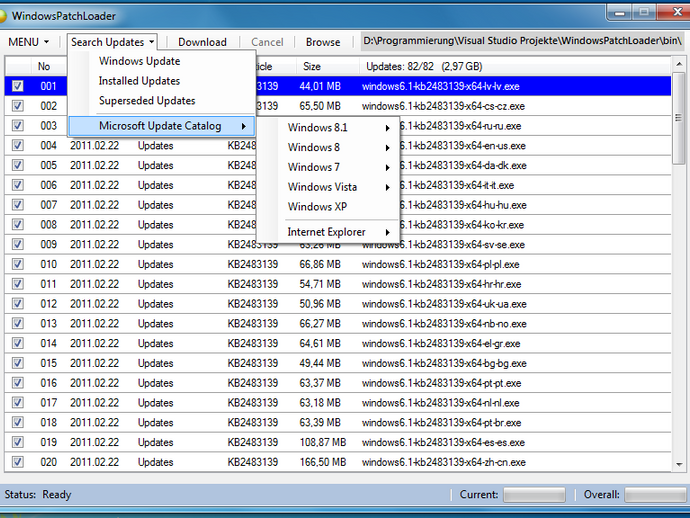Image resolution: width=690 pixels, height=518 pixels.
Task: Select file windows6.1-kb2483139-x64-lv-lv.exe
Action: pos(440,86)
